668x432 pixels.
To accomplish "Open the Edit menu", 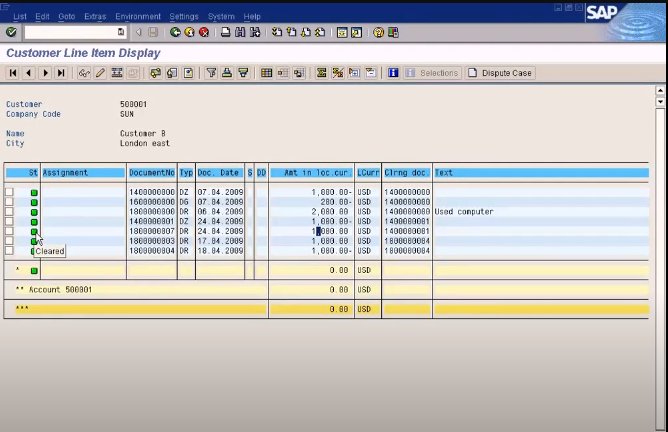I will pyautogui.click(x=42, y=17).
